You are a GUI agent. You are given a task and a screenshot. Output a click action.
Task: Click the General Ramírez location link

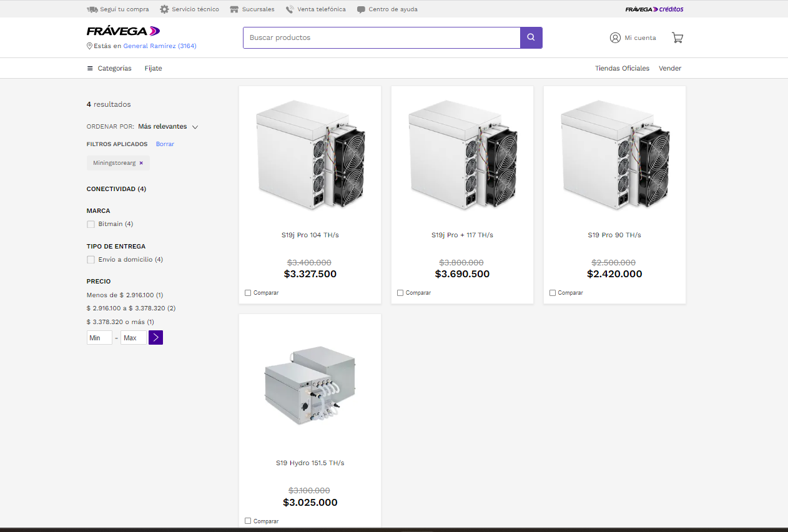[159, 46]
